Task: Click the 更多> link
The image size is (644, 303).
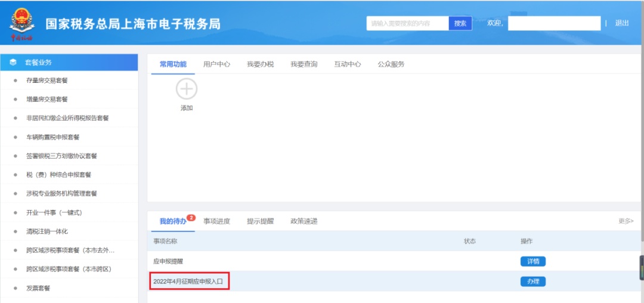Action: [x=626, y=221]
